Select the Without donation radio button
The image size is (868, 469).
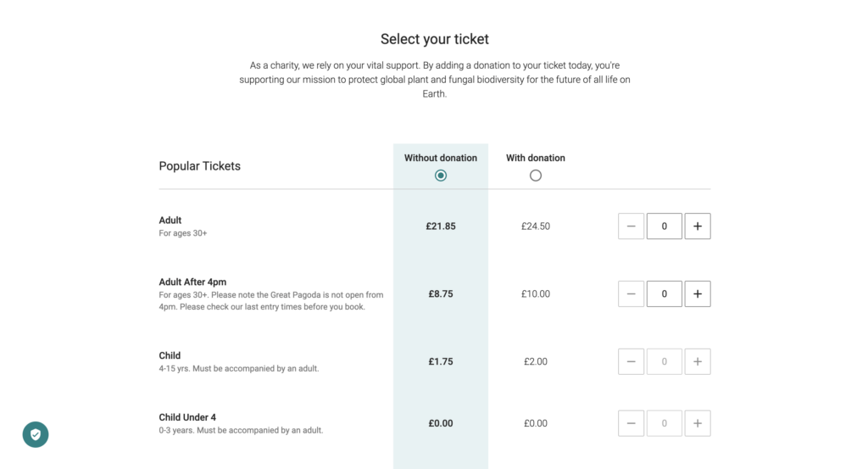coord(441,176)
